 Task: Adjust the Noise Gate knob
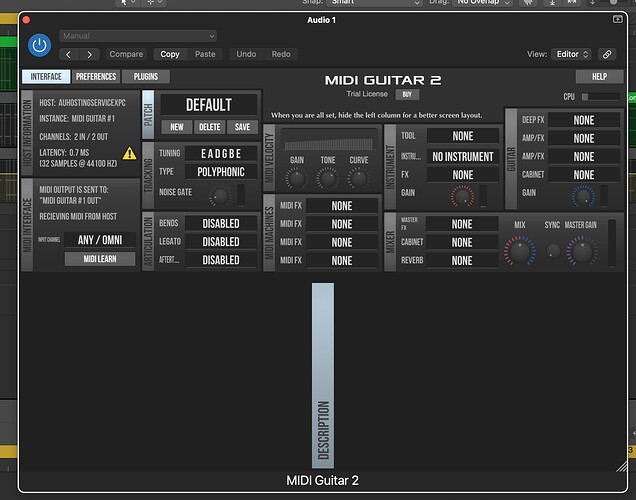(x=220, y=197)
